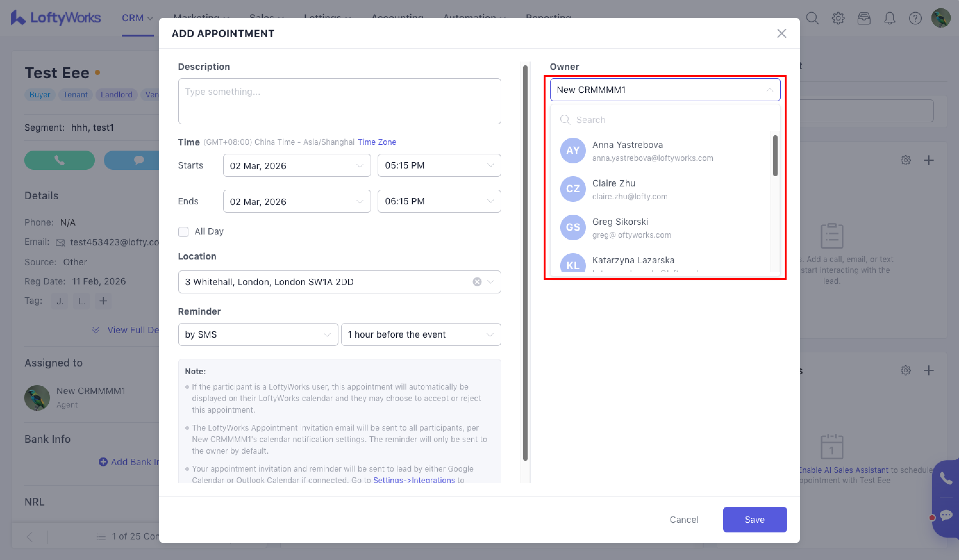
Task: Click the Description text area
Action: (339, 101)
